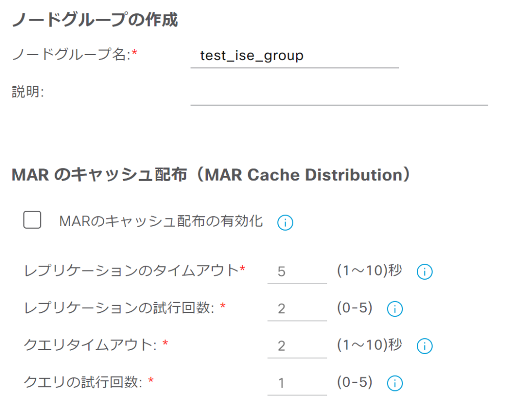Focus the クエリタイムアウト value field

[296, 345]
